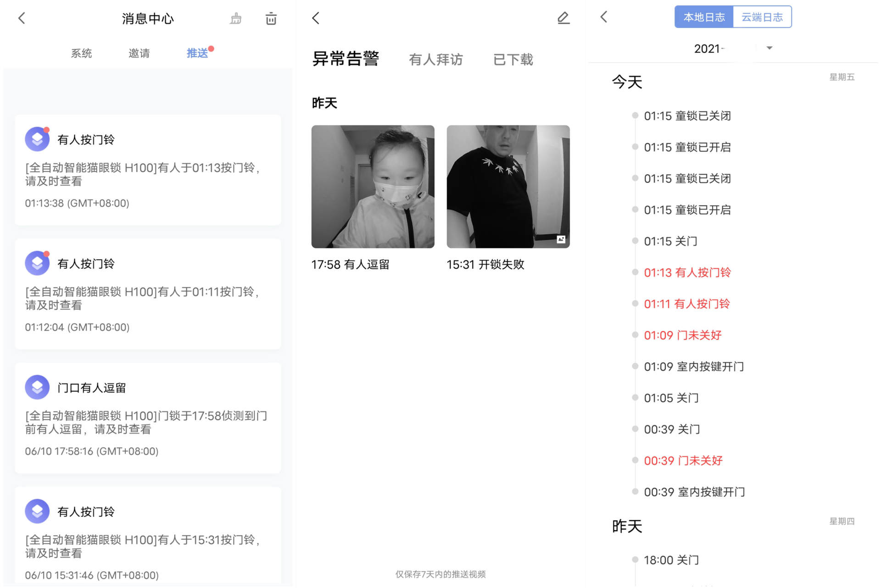Open the 15:31 开锁失败 snapshot thumbnail

[x=507, y=186]
